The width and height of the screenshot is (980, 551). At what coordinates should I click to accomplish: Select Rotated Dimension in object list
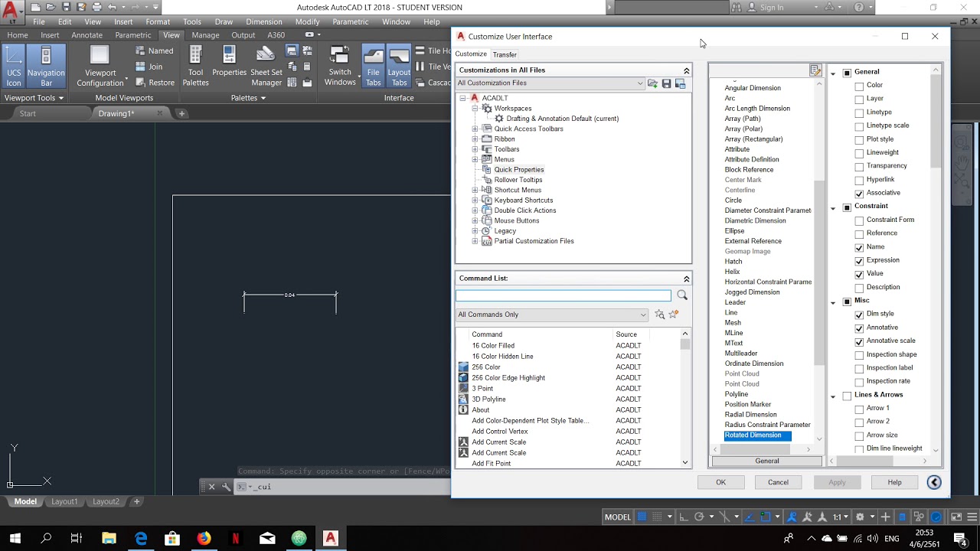[x=757, y=435]
